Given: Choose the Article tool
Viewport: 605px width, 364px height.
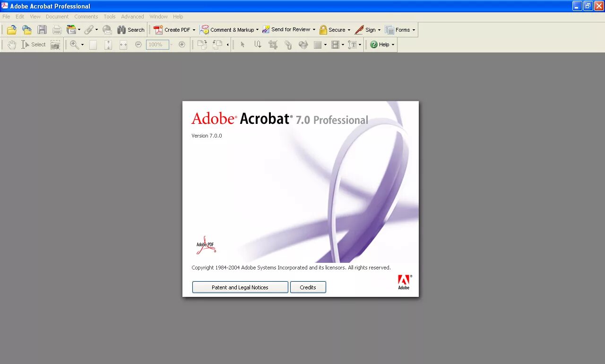Looking at the screenshot, I should click(258, 44).
